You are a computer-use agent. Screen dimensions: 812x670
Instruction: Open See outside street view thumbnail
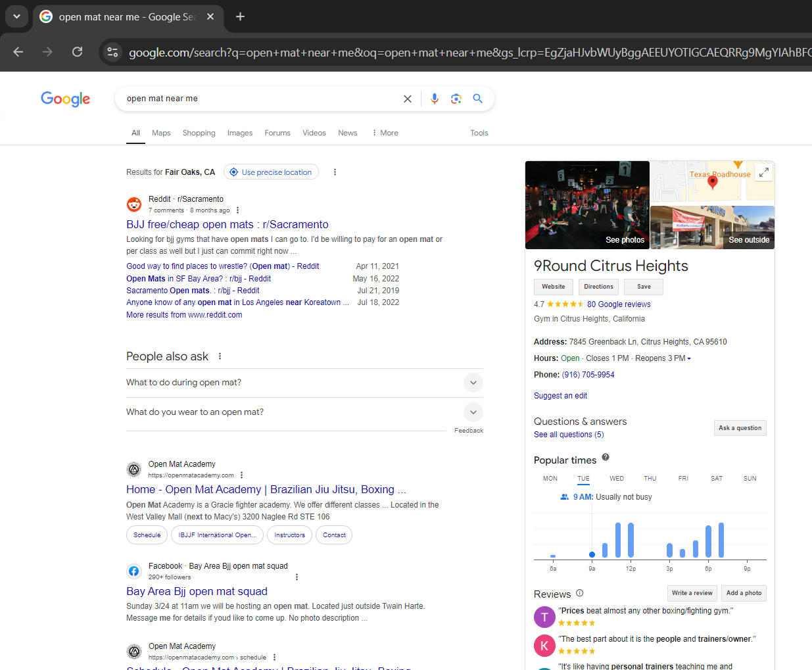coord(712,227)
